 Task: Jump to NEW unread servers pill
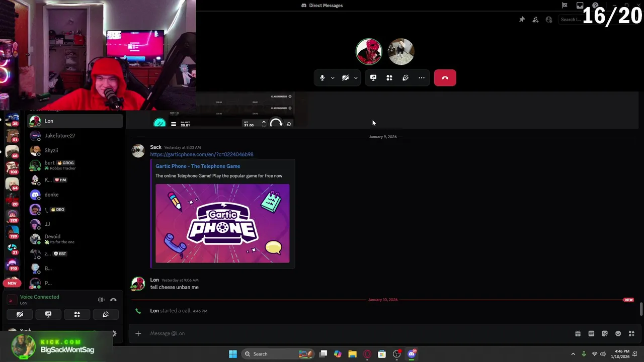12,283
